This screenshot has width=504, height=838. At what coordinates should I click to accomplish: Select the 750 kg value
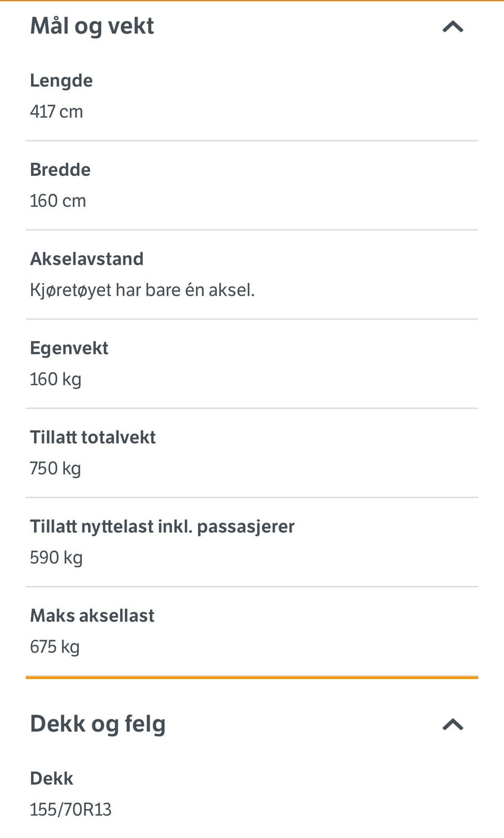55,468
